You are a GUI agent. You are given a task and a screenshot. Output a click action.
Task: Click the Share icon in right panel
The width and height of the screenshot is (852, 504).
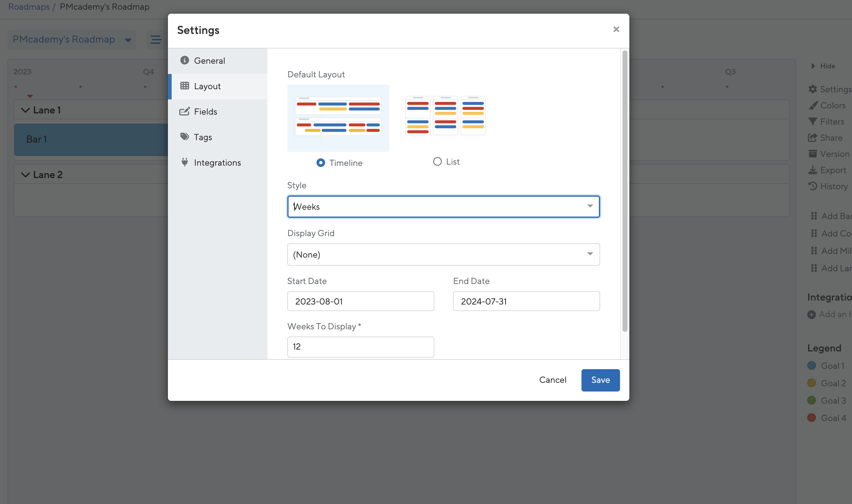813,138
